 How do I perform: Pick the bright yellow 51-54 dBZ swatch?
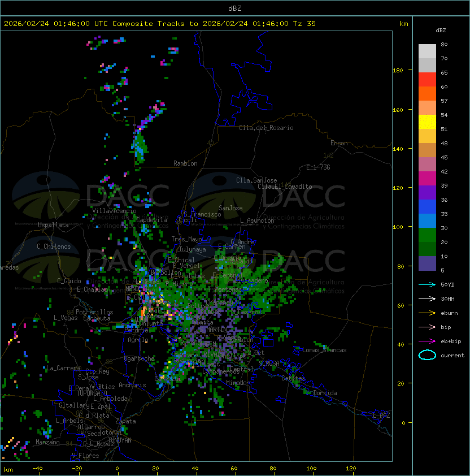427,122
